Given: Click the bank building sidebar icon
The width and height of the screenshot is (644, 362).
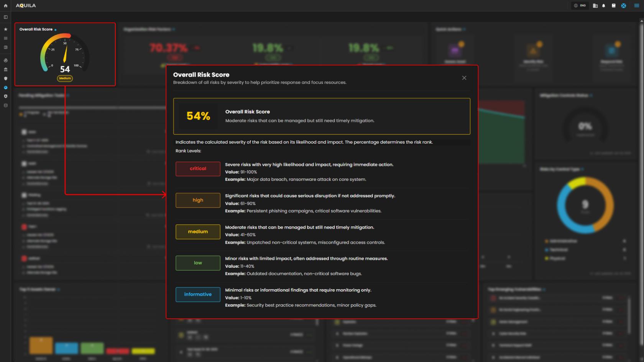Looking at the screenshot, I should [5, 69].
